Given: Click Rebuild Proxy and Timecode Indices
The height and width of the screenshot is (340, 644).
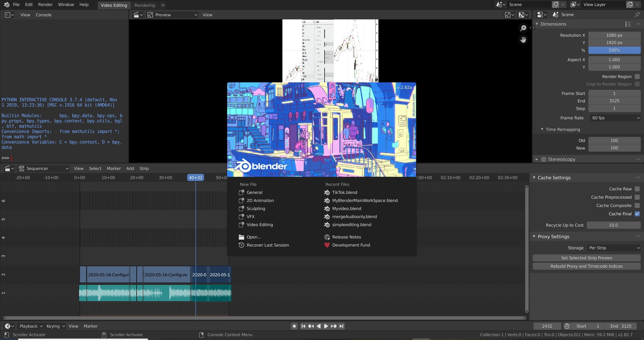Looking at the screenshot, I should click(586, 266).
